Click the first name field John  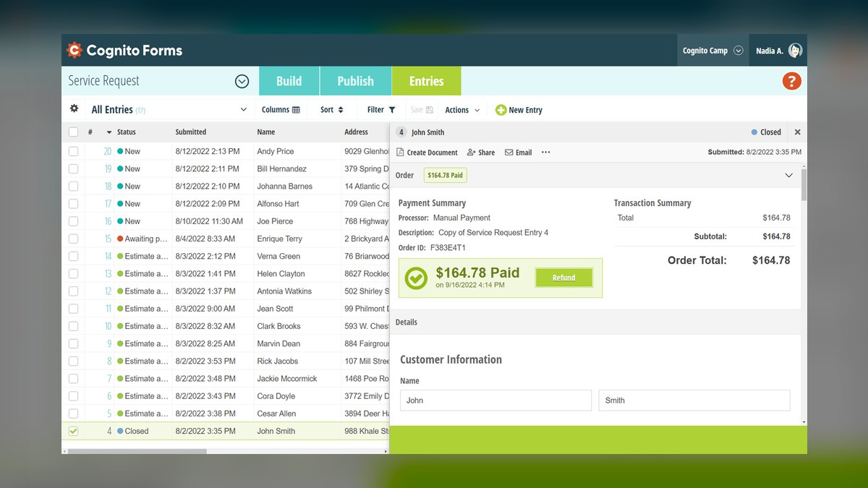pyautogui.click(x=495, y=401)
